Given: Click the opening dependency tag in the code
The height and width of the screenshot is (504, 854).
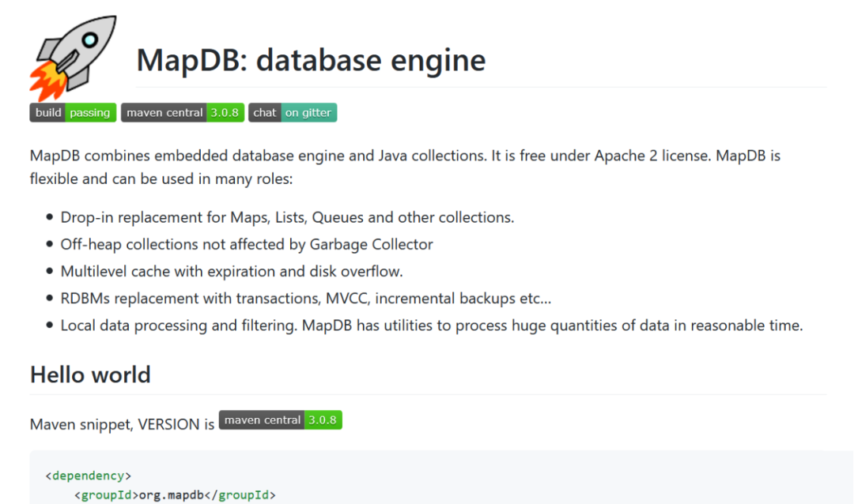Looking at the screenshot, I should pos(89,476).
